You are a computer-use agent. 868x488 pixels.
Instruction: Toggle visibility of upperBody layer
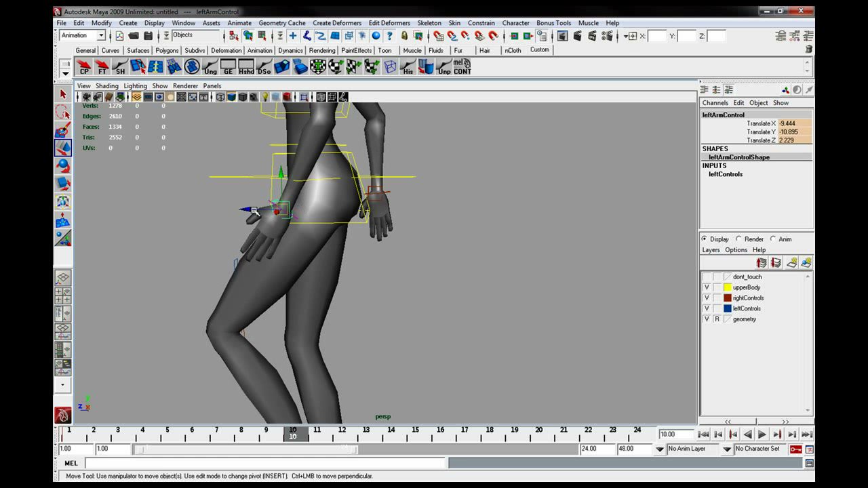click(x=707, y=287)
